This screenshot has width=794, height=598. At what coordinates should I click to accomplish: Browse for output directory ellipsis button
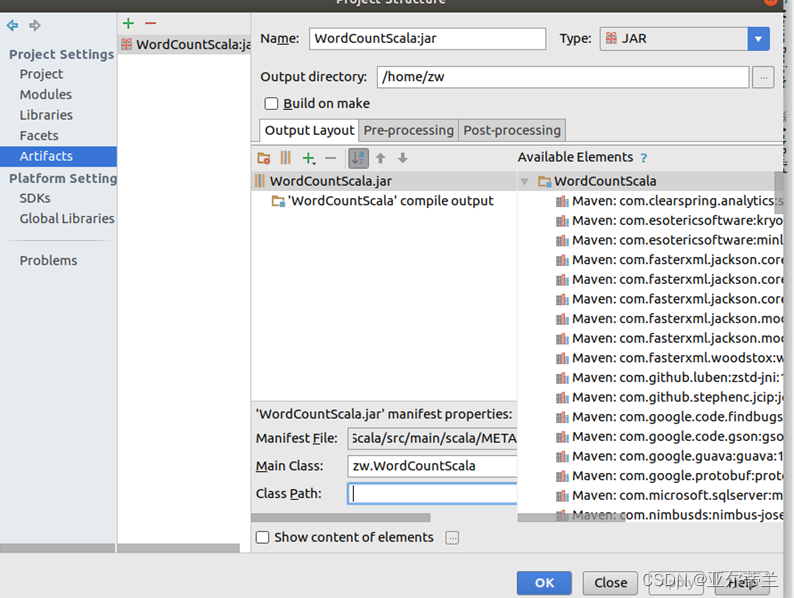[763, 77]
